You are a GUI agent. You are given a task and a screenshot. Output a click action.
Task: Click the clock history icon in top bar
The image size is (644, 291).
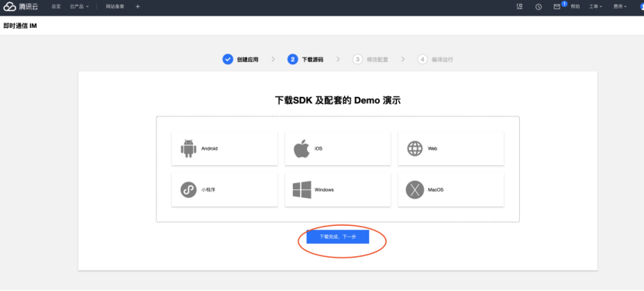539,6
